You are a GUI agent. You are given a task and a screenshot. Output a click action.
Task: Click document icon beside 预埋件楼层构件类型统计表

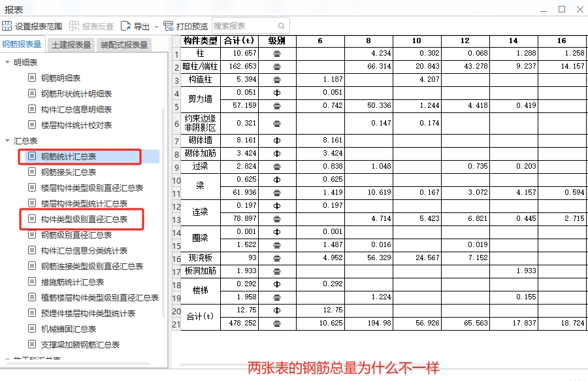[32, 313]
